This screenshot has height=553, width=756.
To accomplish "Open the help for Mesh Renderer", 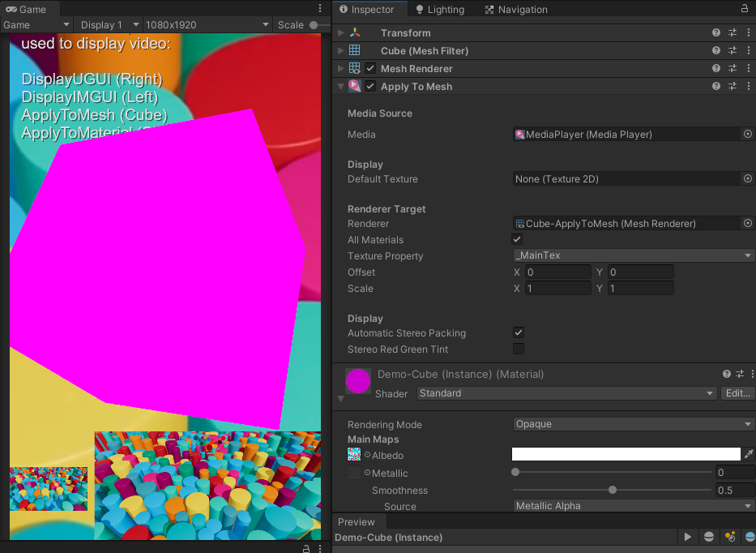I will (x=715, y=68).
